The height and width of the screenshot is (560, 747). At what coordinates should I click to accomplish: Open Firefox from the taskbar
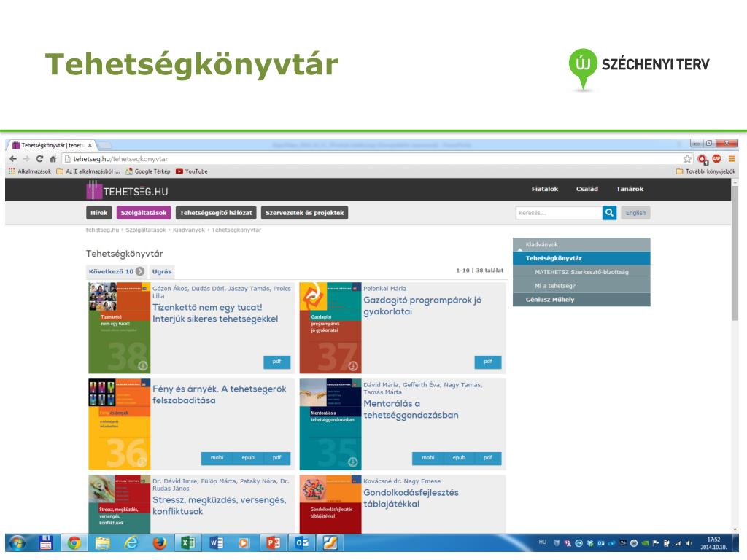[160, 542]
